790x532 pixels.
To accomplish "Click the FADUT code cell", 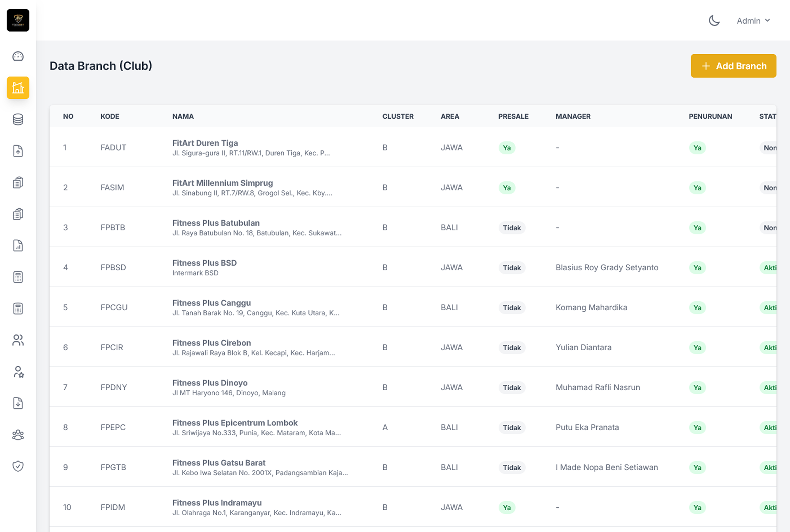I will 113,148.
